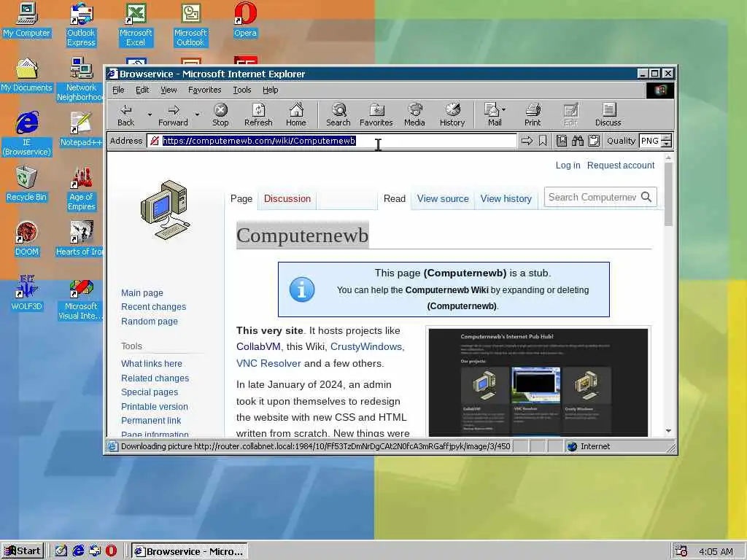Select Opera desktop icon
747x560 pixels.
click(x=245, y=20)
